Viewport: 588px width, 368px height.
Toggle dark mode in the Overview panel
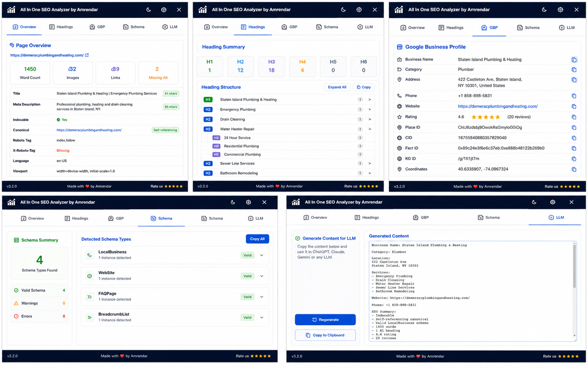tap(149, 10)
